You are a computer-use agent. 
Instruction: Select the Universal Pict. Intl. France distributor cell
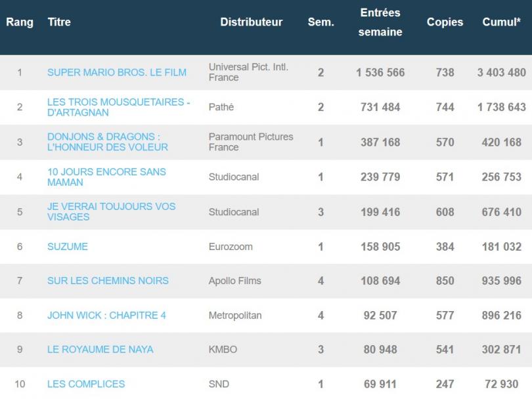point(248,72)
